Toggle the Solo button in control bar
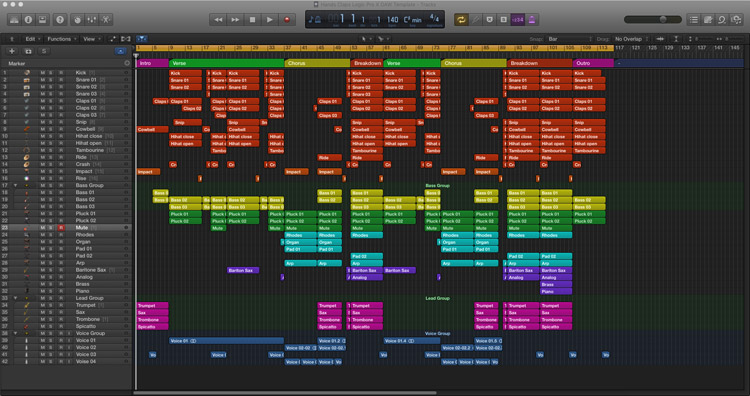Viewport: 750px width, 396px height. 503,20
